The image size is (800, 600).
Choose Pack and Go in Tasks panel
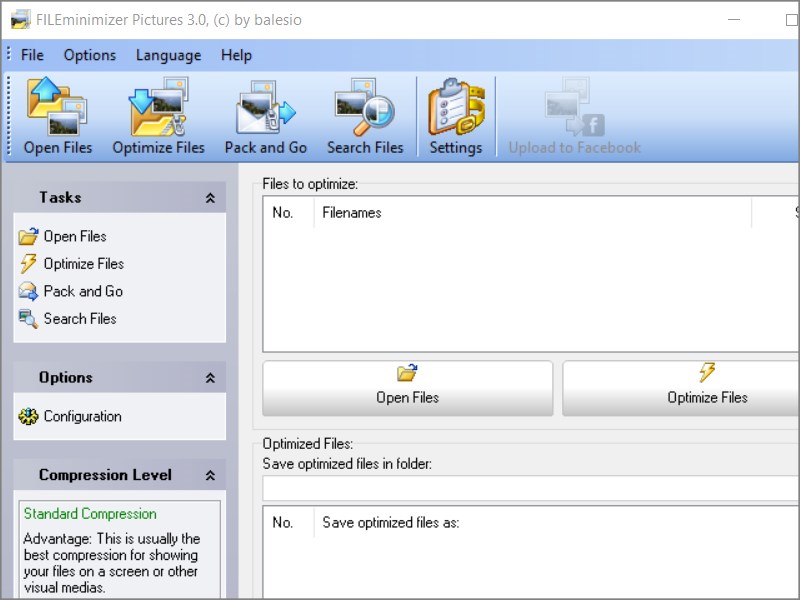click(71, 291)
